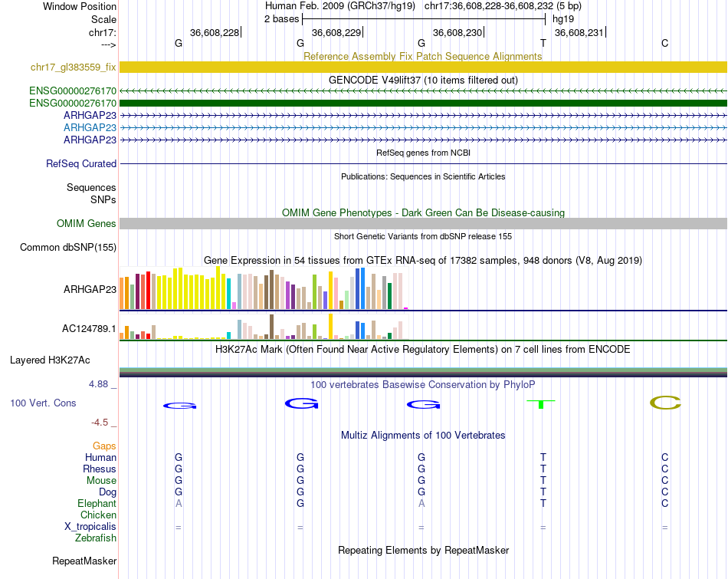728x579 pixels.
Task: Click the Zebrafish alignment row label
Action: [x=96, y=538]
